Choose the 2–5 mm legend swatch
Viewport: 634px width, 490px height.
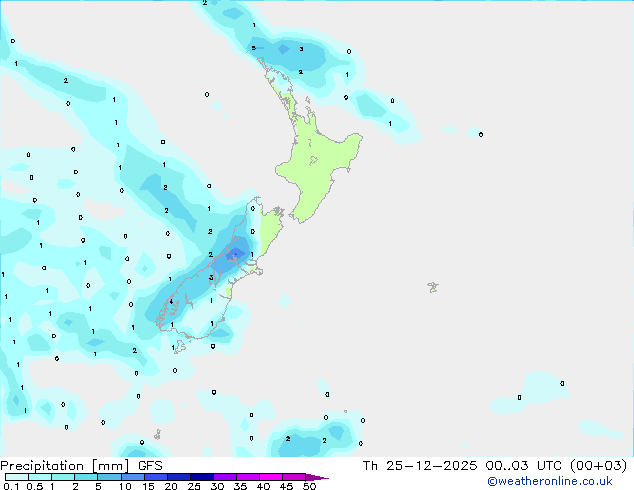tap(86, 477)
